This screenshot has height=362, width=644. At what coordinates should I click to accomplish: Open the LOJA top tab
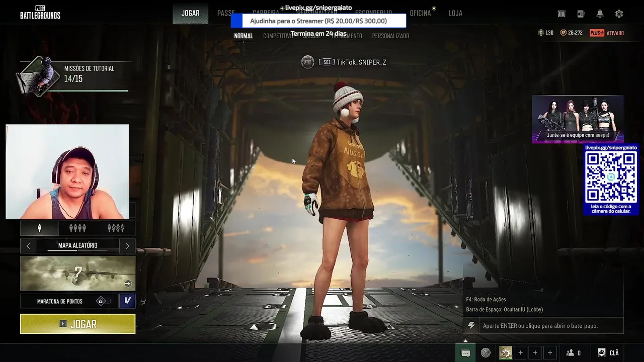coord(455,13)
